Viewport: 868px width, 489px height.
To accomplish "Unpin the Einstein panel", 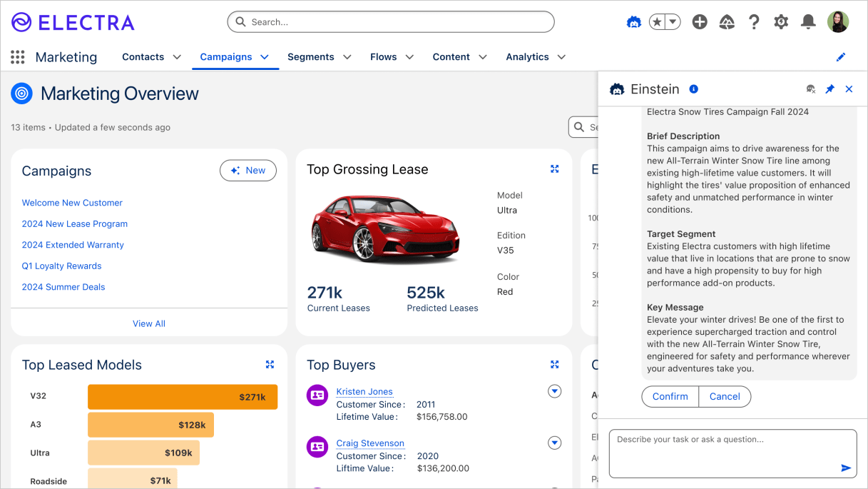I will [x=829, y=89].
